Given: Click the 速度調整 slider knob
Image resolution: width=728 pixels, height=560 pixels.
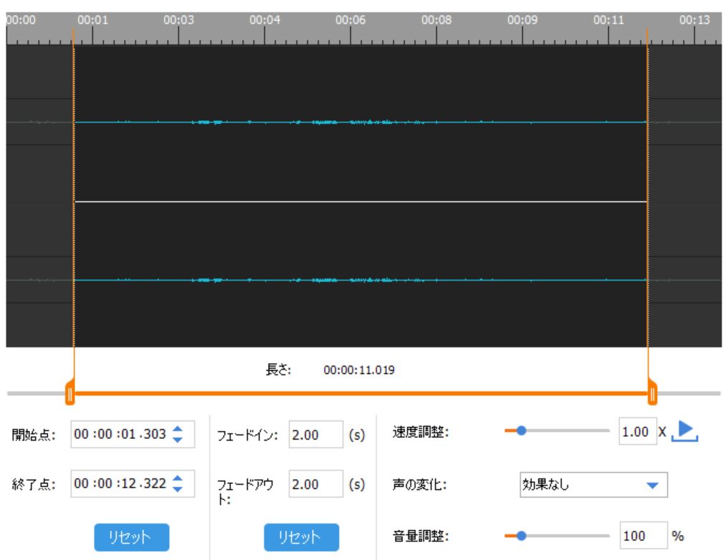Looking at the screenshot, I should tap(522, 431).
